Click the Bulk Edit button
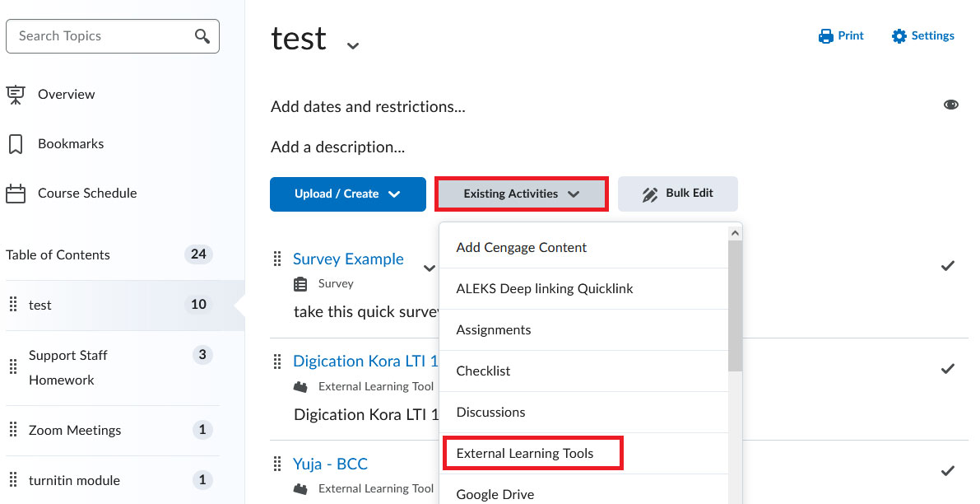This screenshot has height=504, width=980. (x=677, y=194)
